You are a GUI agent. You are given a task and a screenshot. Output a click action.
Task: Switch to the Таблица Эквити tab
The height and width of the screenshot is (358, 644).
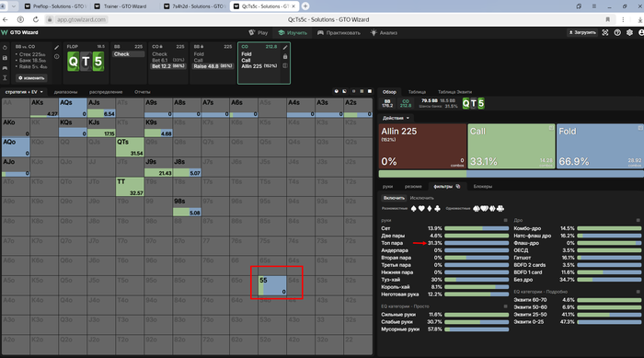coord(454,92)
